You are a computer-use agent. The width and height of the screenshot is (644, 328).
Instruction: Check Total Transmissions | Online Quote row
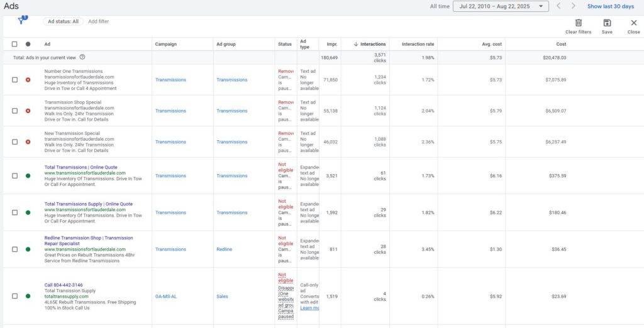point(15,176)
